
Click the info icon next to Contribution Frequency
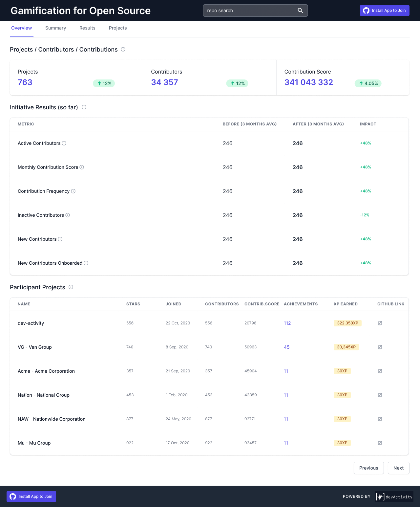(x=73, y=191)
